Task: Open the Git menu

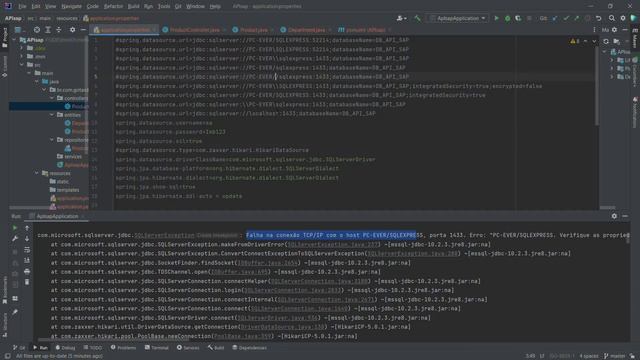Action: pos(178,6)
